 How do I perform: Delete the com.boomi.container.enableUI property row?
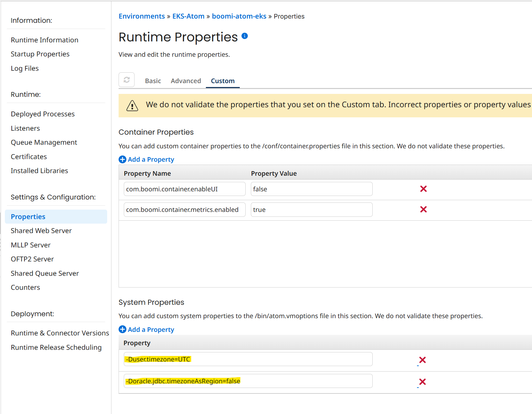(x=423, y=189)
